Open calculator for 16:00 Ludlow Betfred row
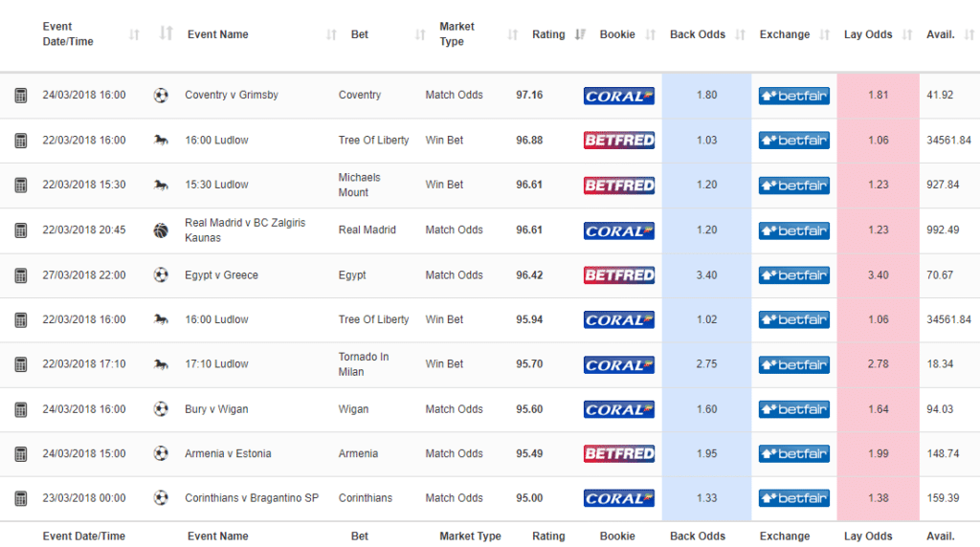The height and width of the screenshot is (547, 980). 21,141
